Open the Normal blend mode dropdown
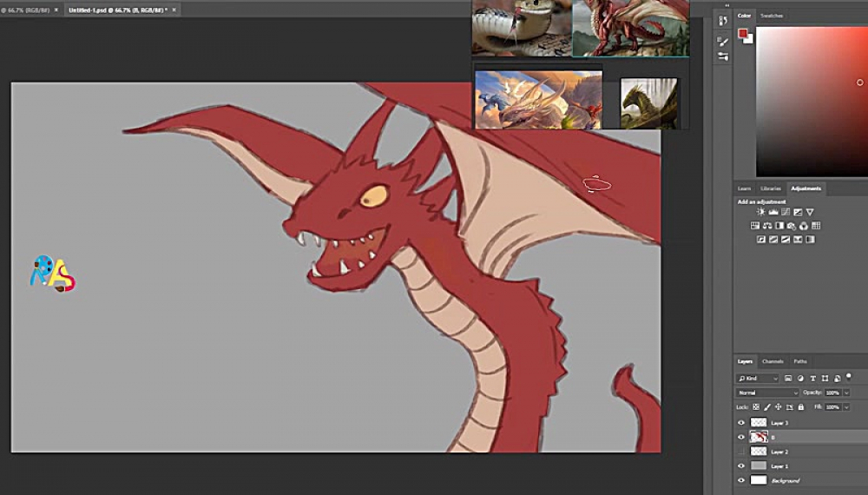Screen dimensions: 868x495 [767, 393]
